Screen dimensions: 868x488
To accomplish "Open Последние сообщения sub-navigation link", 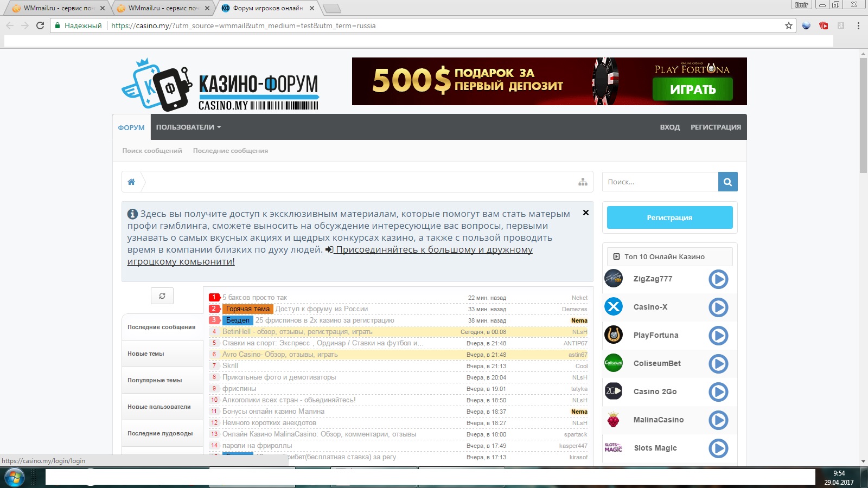I will click(x=231, y=151).
